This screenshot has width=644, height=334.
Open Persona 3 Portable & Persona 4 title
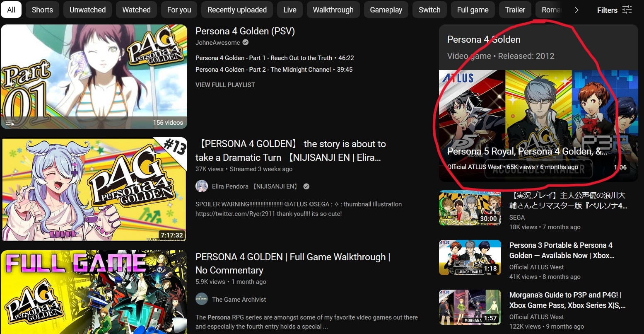click(x=562, y=250)
